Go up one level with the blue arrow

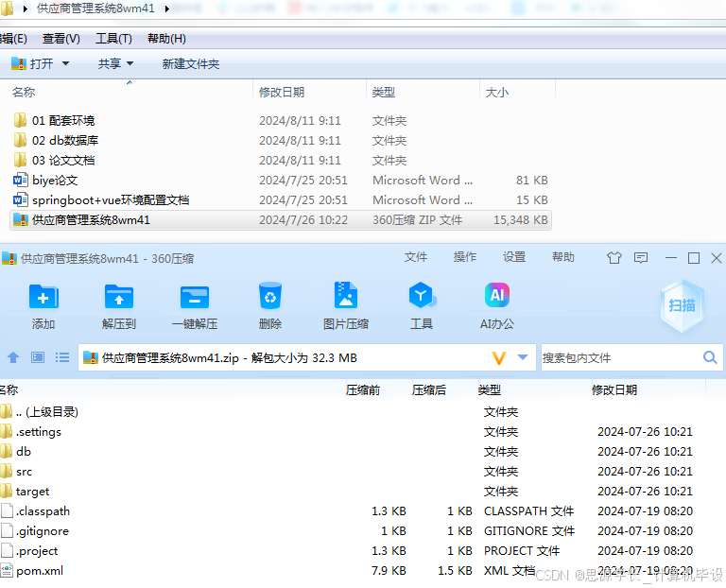13,357
